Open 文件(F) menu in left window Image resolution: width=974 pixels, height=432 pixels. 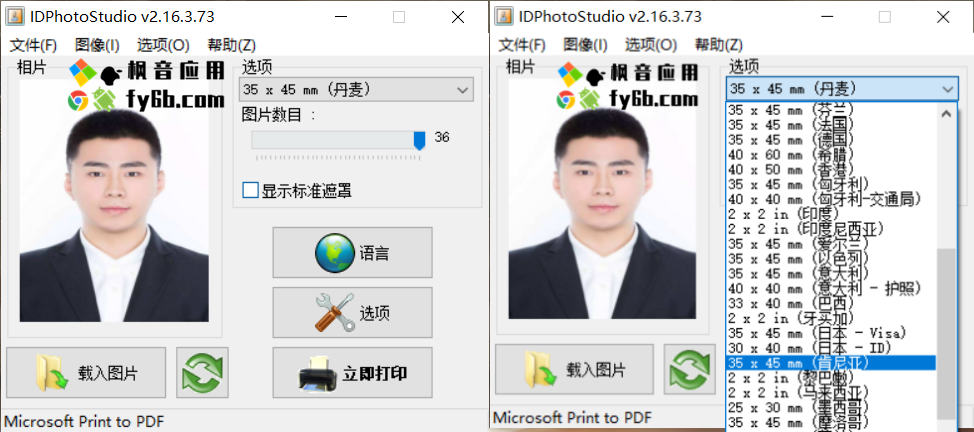(34, 45)
